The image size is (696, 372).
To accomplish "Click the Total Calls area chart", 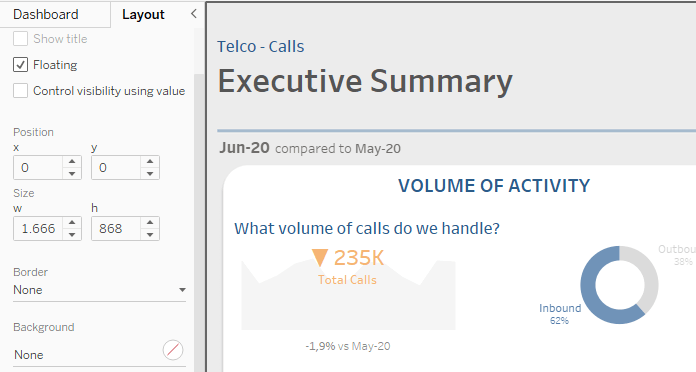I will (348, 295).
